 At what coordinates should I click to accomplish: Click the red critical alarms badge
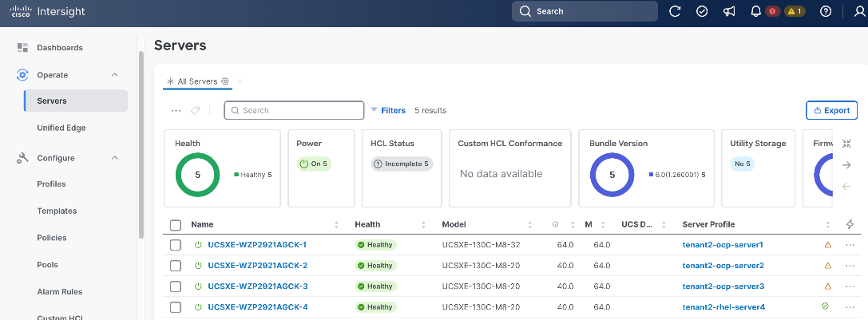coord(772,11)
